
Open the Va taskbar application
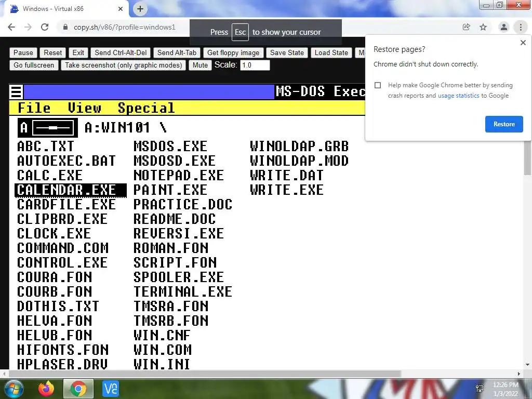pos(111,389)
